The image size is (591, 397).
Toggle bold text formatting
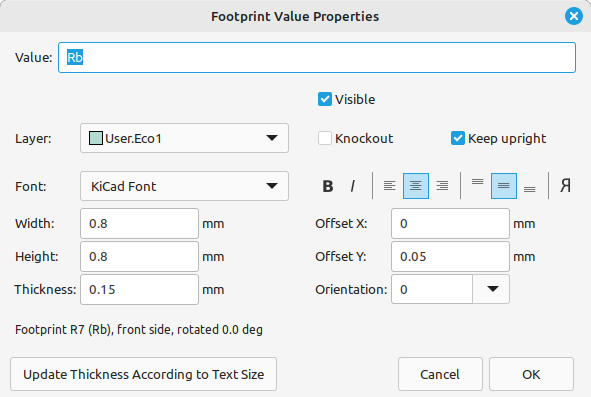coord(328,186)
